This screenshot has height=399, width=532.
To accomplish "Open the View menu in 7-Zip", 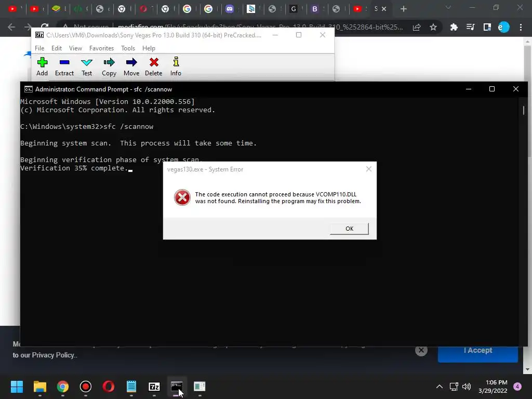I will [75, 48].
